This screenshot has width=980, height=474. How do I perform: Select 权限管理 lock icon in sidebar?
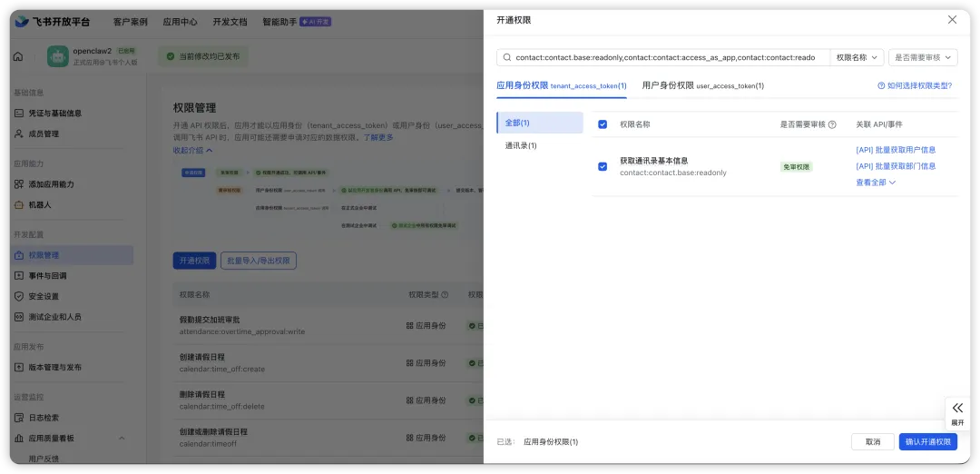[x=19, y=255]
